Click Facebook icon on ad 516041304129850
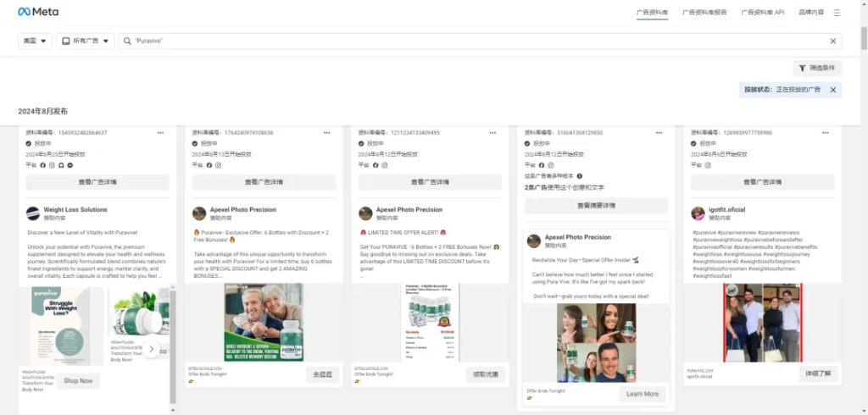868x415 pixels. 542,165
